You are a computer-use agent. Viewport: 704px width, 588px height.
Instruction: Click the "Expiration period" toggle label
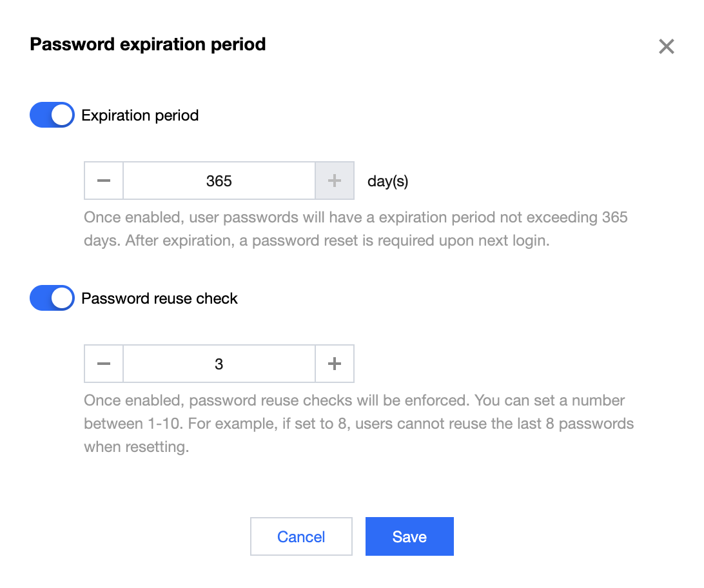click(140, 116)
